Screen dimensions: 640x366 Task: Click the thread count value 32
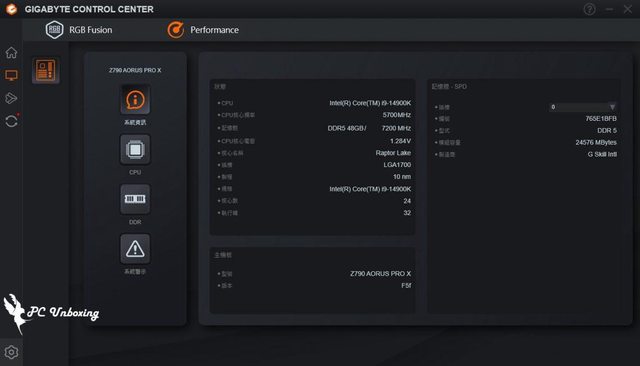[407, 213]
